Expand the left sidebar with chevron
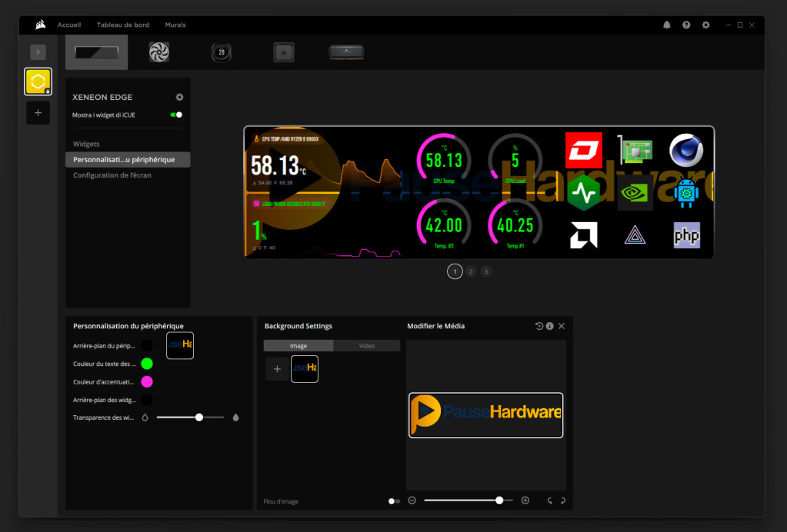 point(38,52)
